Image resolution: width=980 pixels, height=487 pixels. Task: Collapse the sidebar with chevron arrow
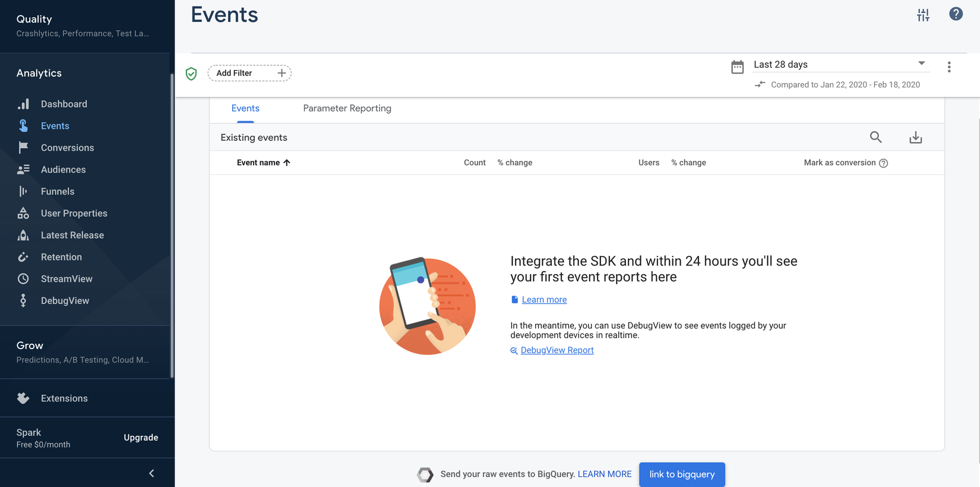[151, 473]
